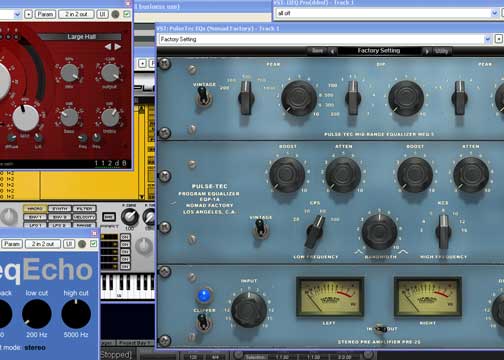Click scroll down arrow on yellow panel scrollbar
This screenshot has width=504, height=360.
pos(142,197)
